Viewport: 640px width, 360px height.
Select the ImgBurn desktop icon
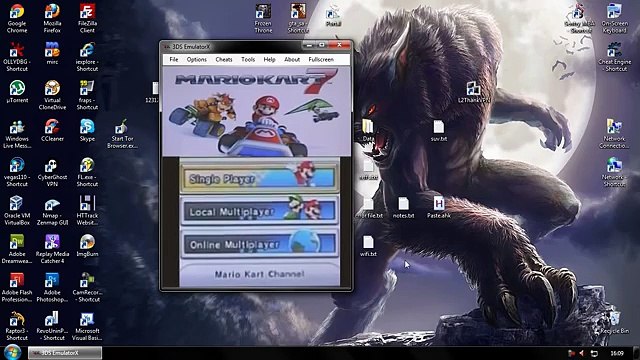[87, 246]
